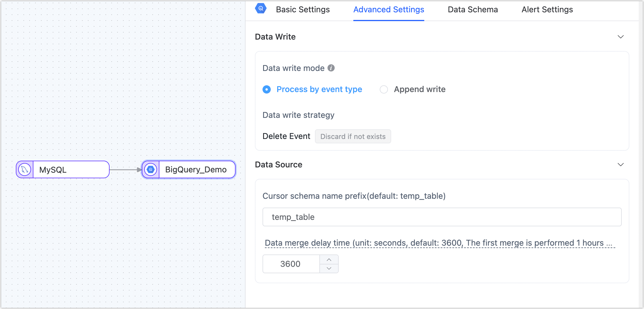Open the Delete Event strategy dropdown
Screen dimensions: 644x309
(353, 136)
